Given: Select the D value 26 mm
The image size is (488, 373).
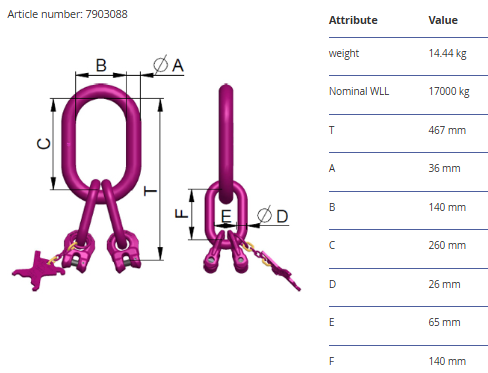Looking at the screenshot, I should click(x=444, y=284).
